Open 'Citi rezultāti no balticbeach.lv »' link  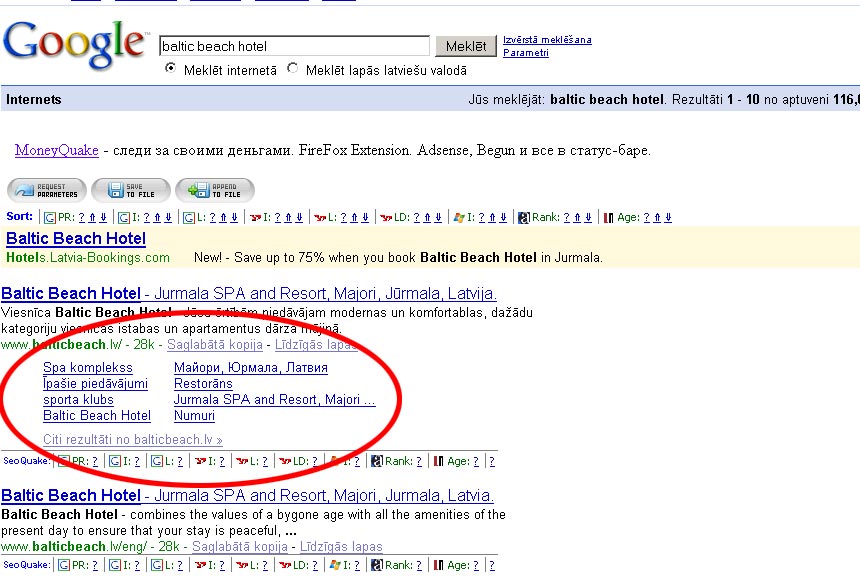pos(133,440)
